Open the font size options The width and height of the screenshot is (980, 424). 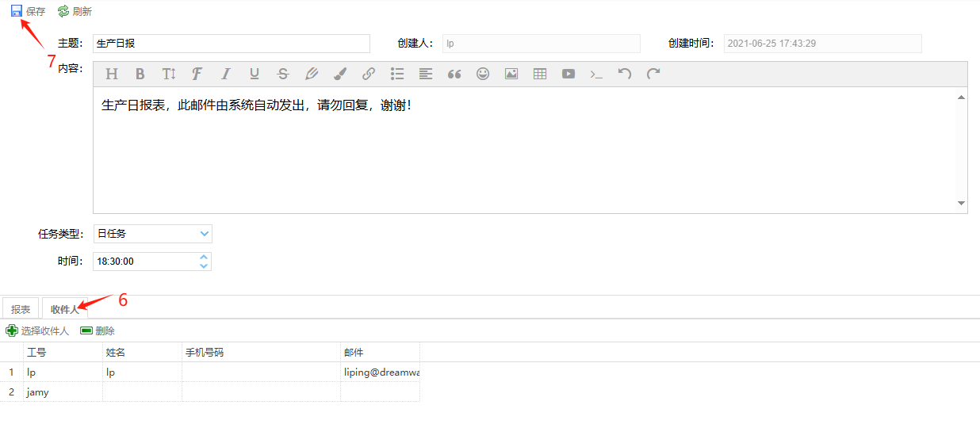[169, 74]
